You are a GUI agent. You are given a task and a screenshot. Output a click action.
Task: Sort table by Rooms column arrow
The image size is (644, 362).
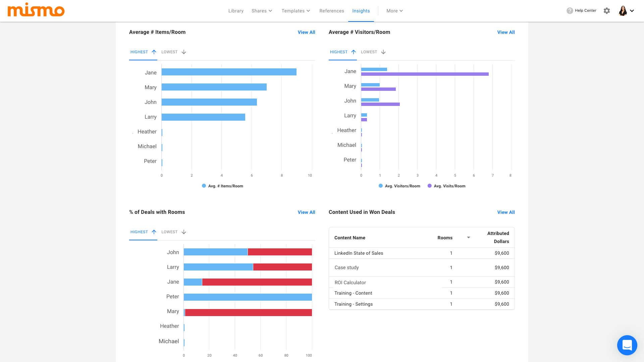tap(469, 238)
